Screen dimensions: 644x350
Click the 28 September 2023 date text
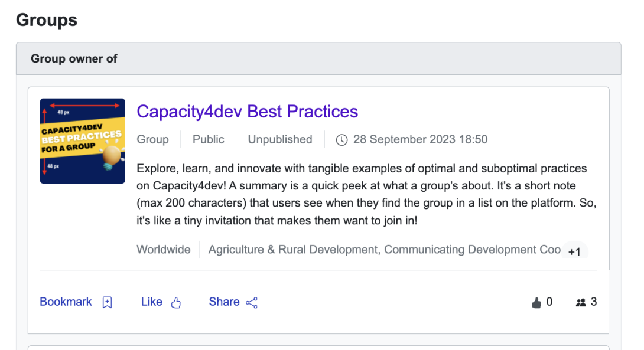coord(420,139)
